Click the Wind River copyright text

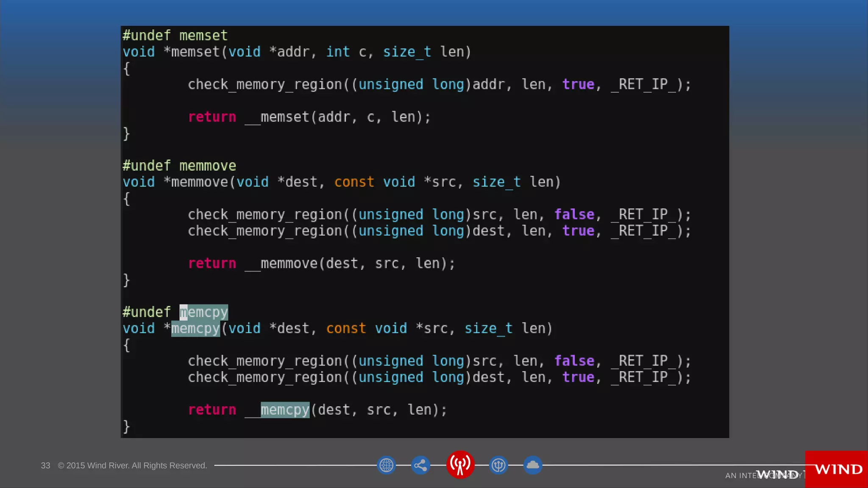point(132,466)
